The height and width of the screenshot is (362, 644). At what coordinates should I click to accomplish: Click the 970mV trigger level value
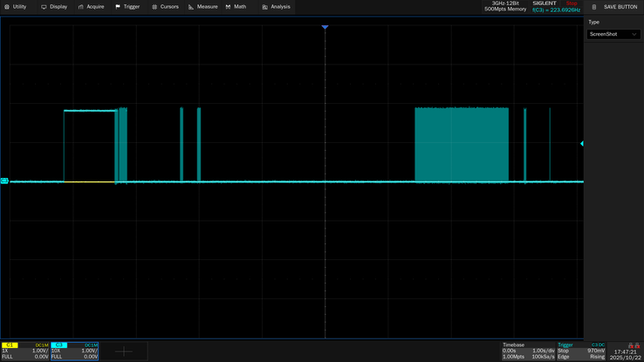coord(596,351)
